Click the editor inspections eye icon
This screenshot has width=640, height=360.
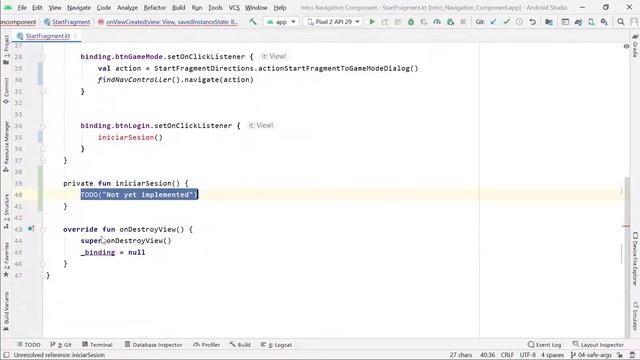(x=627, y=47)
